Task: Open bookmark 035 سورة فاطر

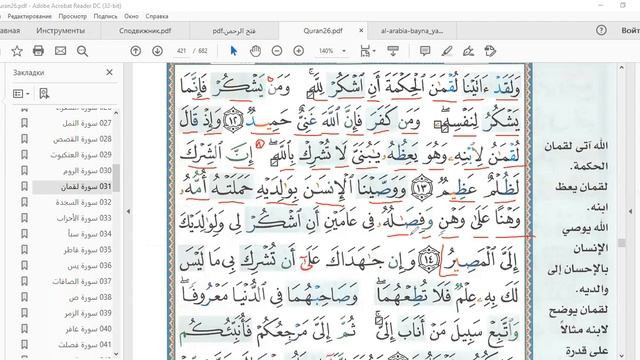Action: pyautogui.click(x=87, y=250)
